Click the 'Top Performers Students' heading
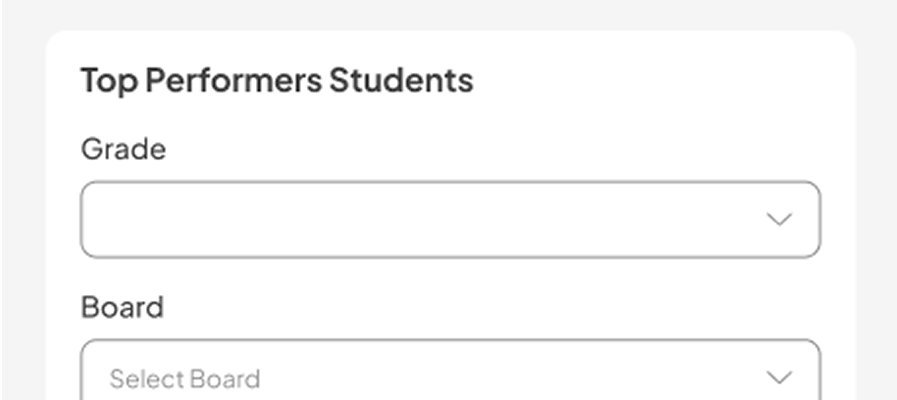The width and height of the screenshot is (897, 400). (276, 80)
